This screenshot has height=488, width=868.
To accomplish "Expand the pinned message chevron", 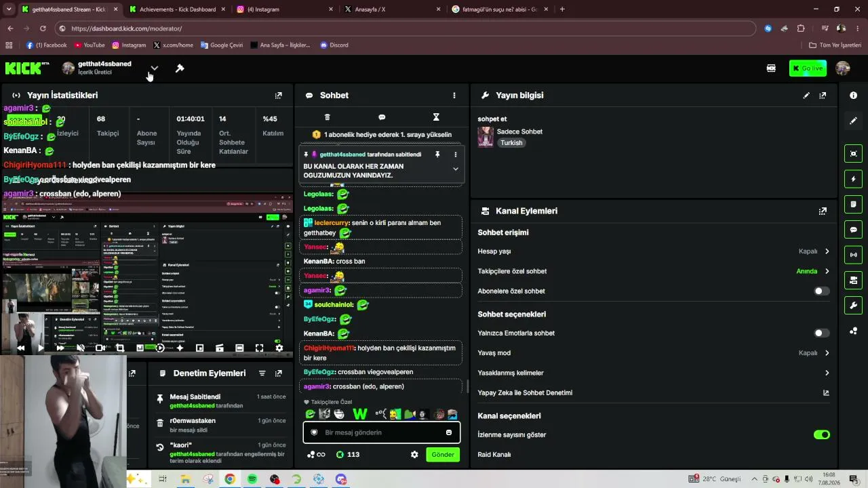I will (x=456, y=169).
